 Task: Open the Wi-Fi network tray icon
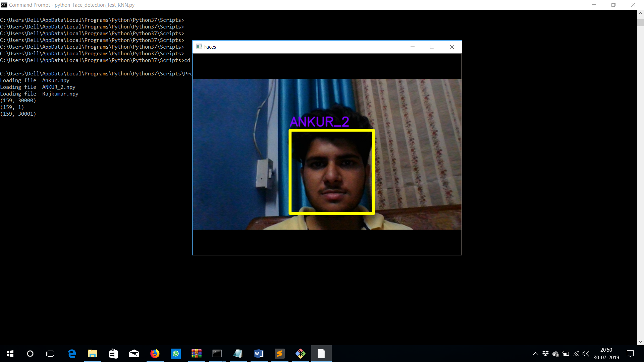click(x=576, y=354)
